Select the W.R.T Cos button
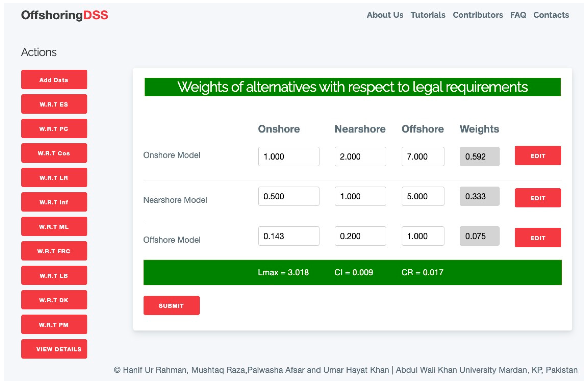Image resolution: width=588 pixels, height=384 pixels. click(x=54, y=153)
